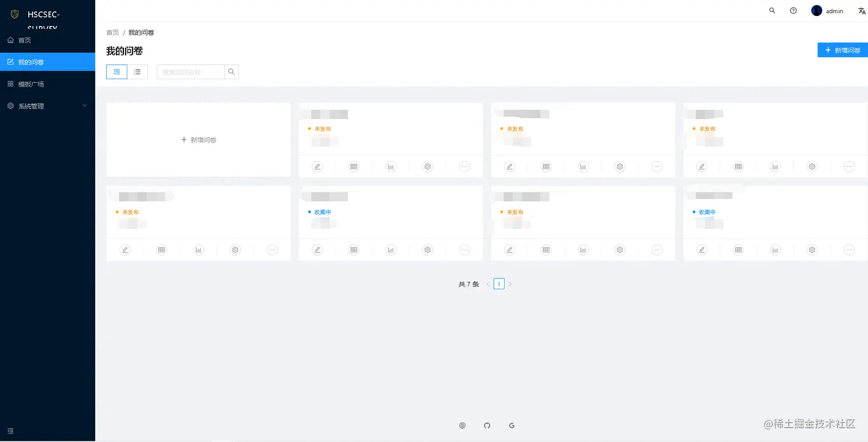Click the search button beside project name field
Screen dimensions: 868x442
[231, 72]
